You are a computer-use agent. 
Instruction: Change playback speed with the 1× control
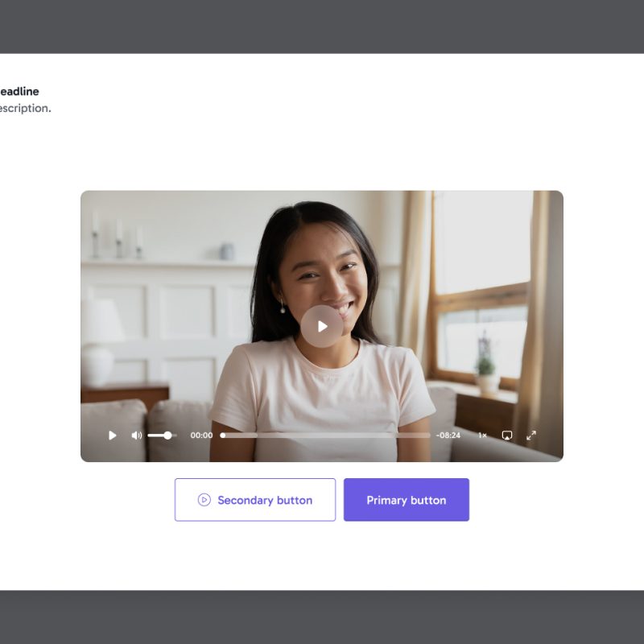pyautogui.click(x=482, y=436)
